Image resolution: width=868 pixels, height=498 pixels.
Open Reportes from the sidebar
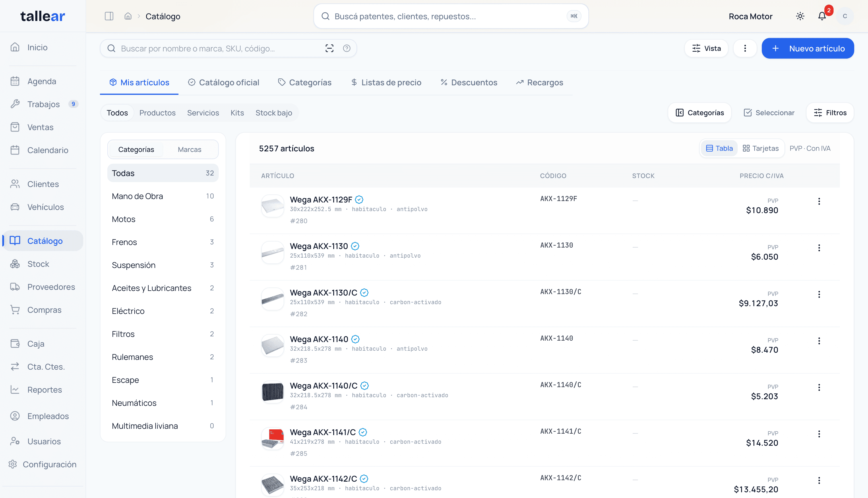43,389
